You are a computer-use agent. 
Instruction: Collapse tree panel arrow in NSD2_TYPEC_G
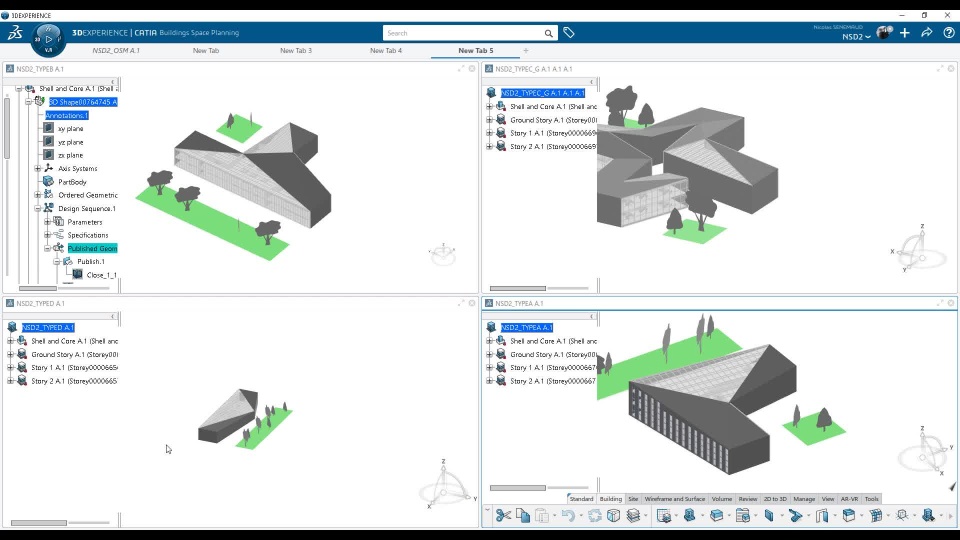pos(592,81)
